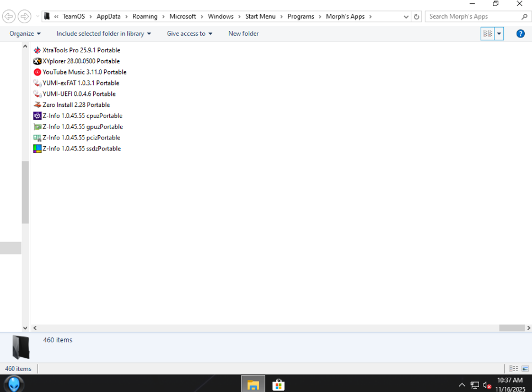Click the Forward navigation arrow
Image resolution: width=532 pixels, height=392 pixels.
(x=24, y=17)
